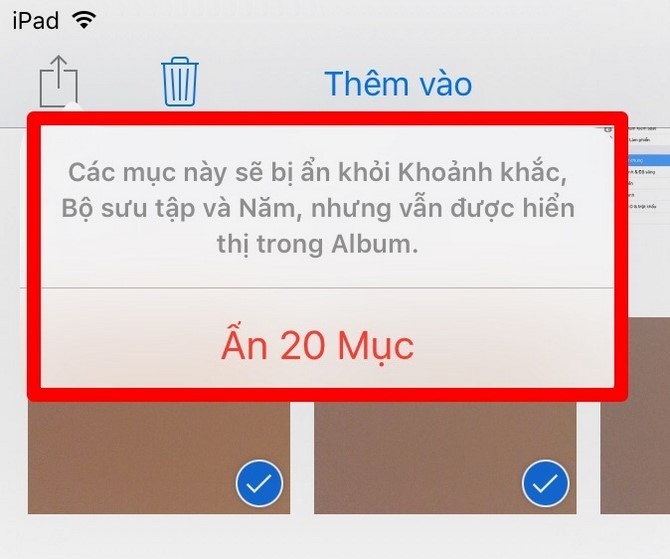670x559 pixels.
Task: Tap the gray hide-items explanation text
Action: [318, 208]
